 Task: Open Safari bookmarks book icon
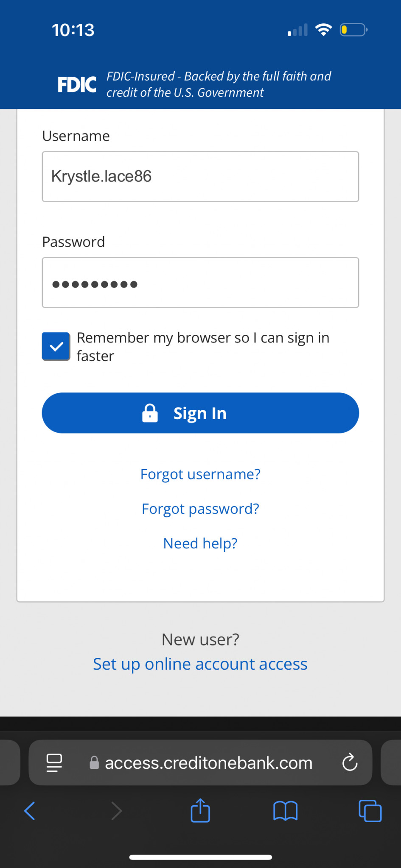coord(285,811)
